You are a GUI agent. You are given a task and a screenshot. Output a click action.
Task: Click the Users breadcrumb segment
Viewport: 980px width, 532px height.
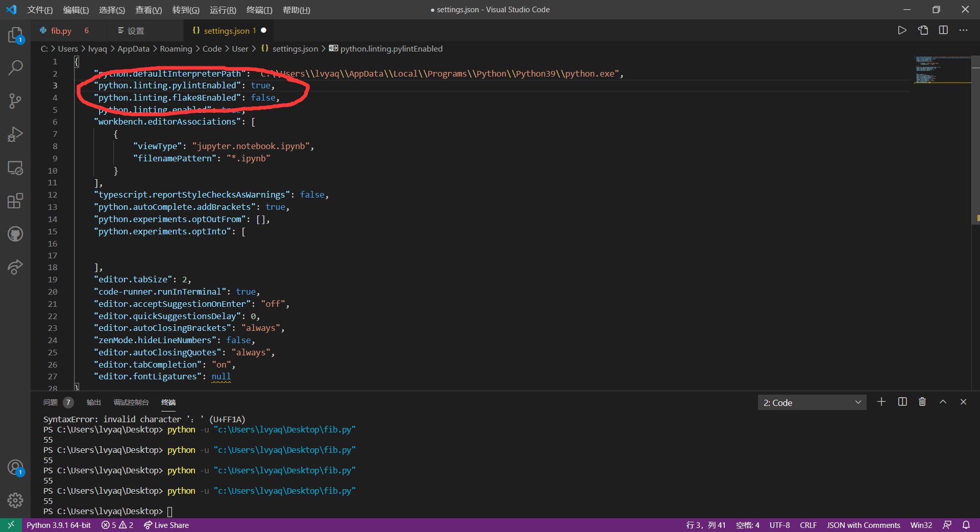point(68,49)
